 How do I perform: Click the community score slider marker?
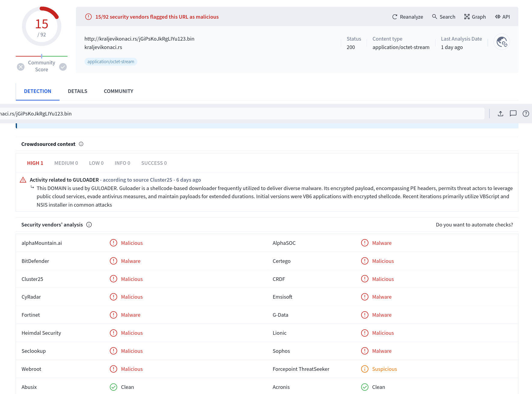pos(41,56)
